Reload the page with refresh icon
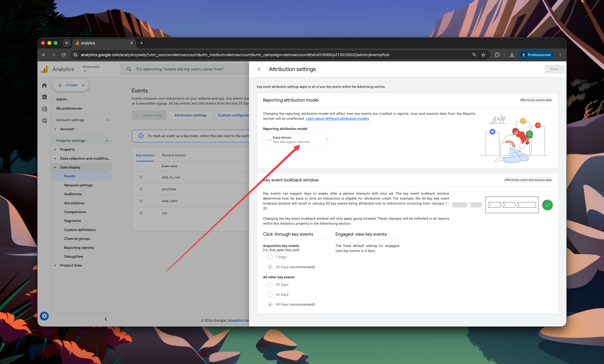 click(x=64, y=55)
